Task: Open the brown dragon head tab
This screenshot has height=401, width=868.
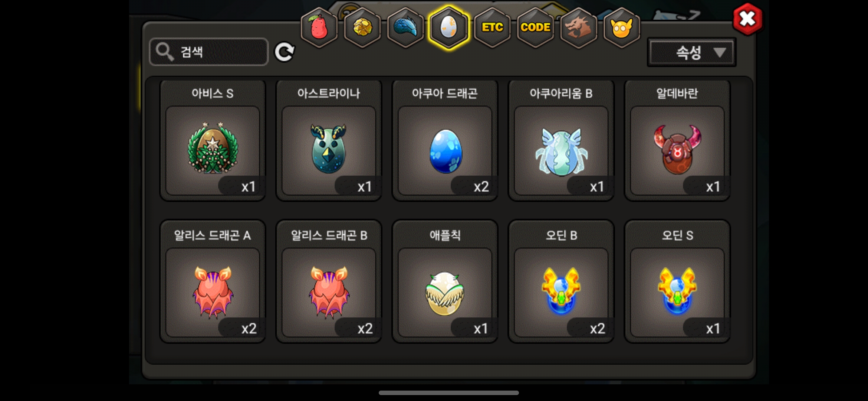Action: pyautogui.click(x=578, y=27)
